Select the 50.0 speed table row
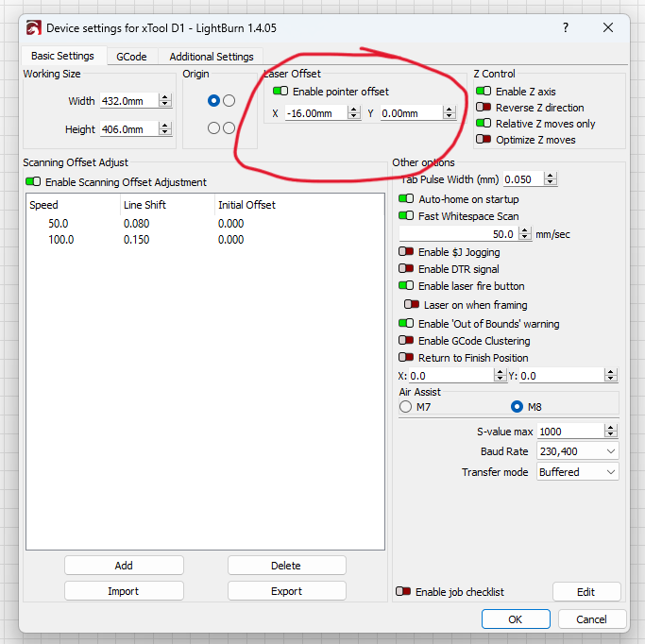Image resolution: width=645 pixels, height=644 pixels. 205,223
